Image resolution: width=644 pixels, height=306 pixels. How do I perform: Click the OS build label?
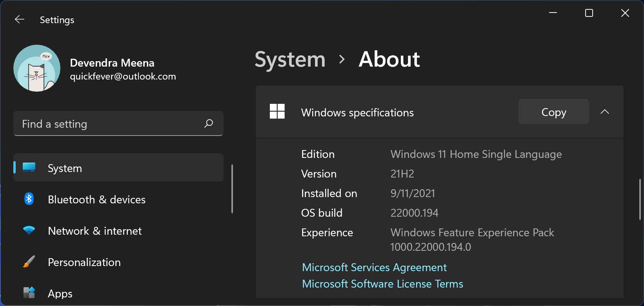(x=322, y=213)
